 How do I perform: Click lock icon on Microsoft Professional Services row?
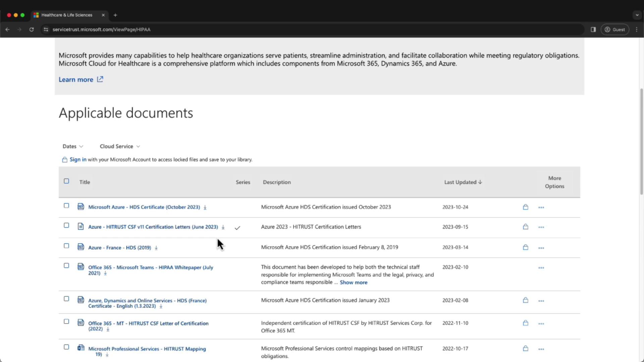(526, 349)
